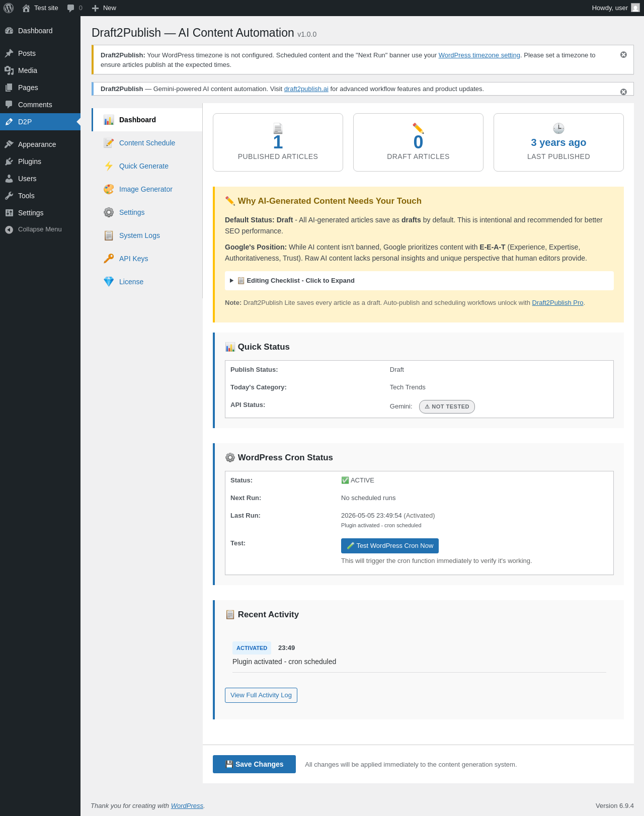The width and height of the screenshot is (644, 816).
Task: Dismiss the timezone warning notice
Action: click(x=623, y=55)
